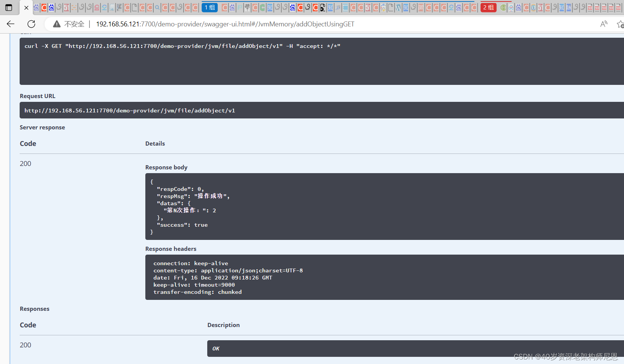
Task: Switch to the '莘' favicon tab
Action: click(247, 8)
